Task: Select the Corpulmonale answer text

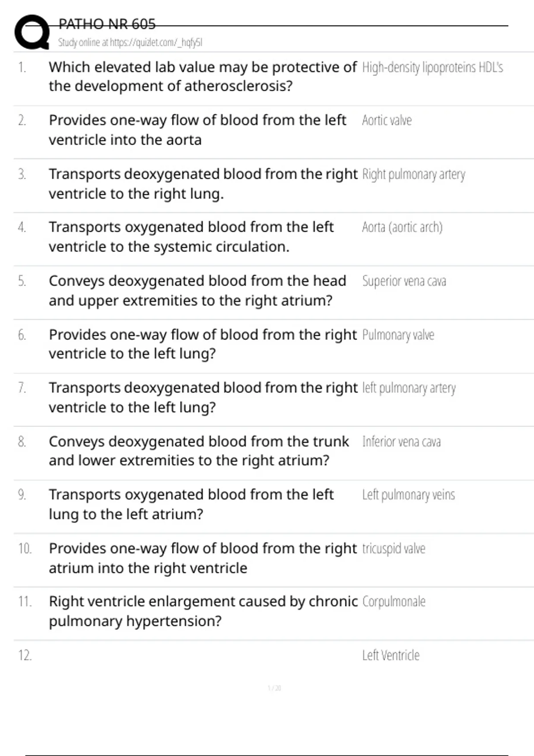Action: tap(393, 602)
